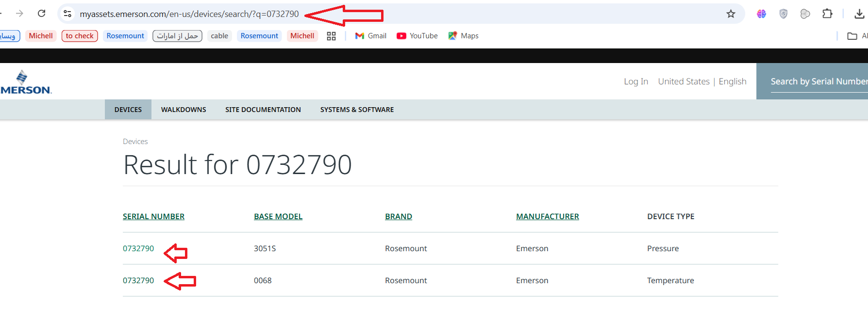Focus the Search by Serial Number field

point(818,81)
